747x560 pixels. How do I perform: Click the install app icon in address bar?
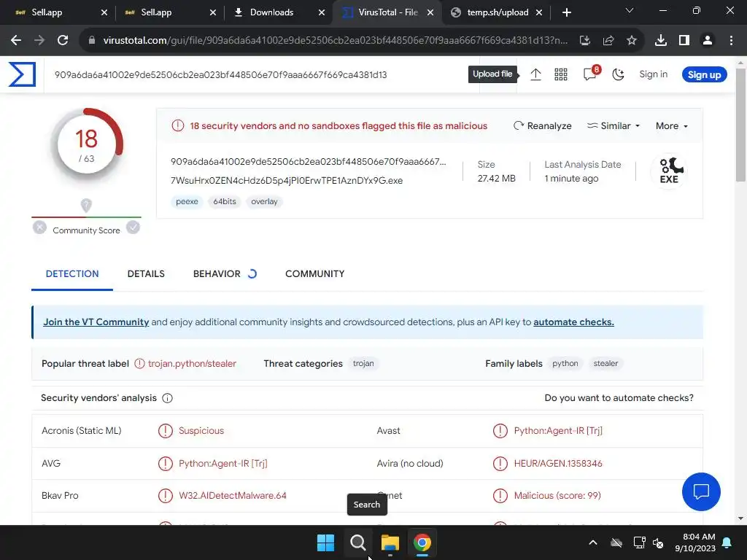click(584, 41)
